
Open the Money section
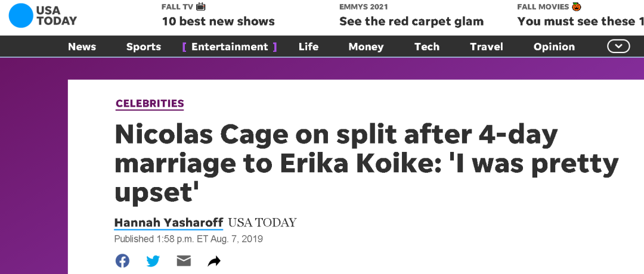(366, 47)
